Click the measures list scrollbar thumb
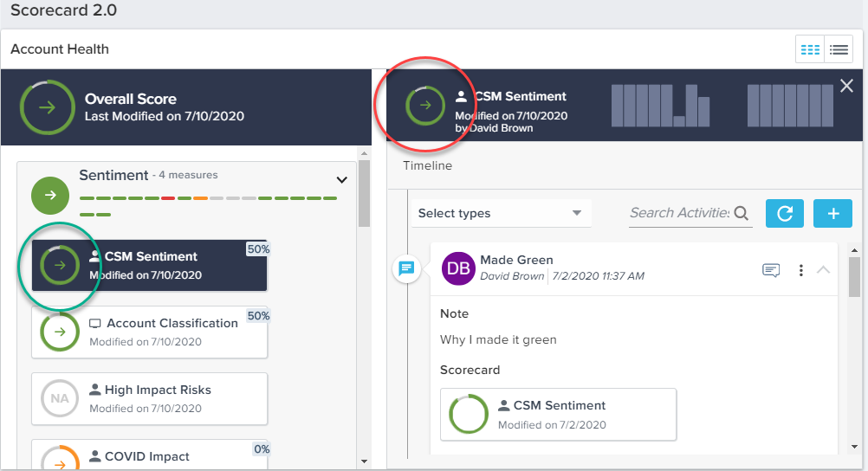Image resolution: width=868 pixels, height=471 pixels. click(364, 194)
